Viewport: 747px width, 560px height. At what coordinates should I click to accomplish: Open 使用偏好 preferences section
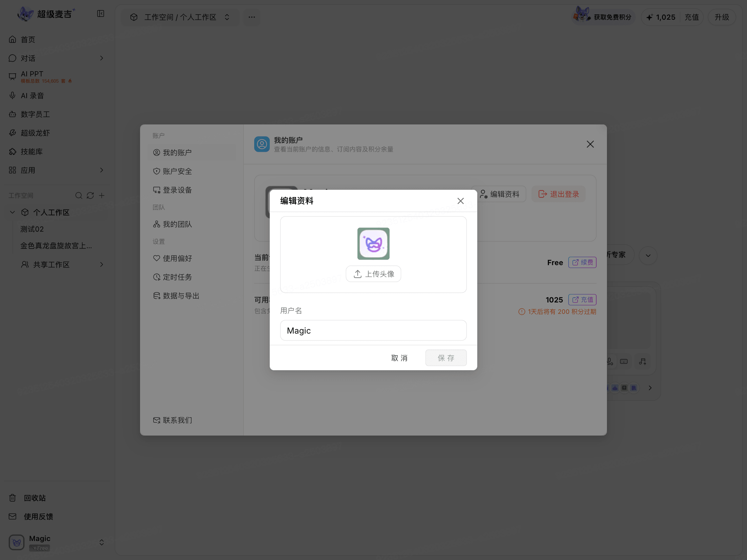click(192, 258)
